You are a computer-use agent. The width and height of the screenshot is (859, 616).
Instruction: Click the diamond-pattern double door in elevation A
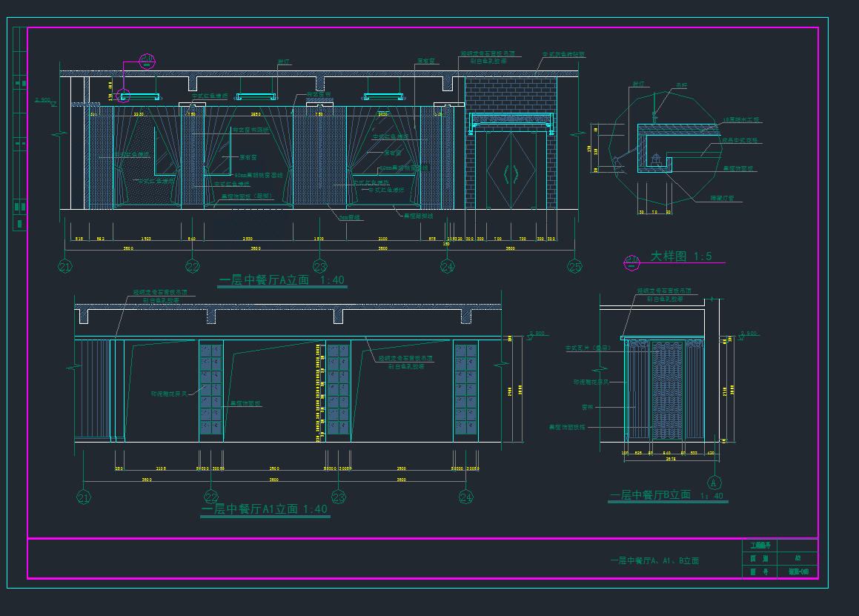tap(511, 172)
